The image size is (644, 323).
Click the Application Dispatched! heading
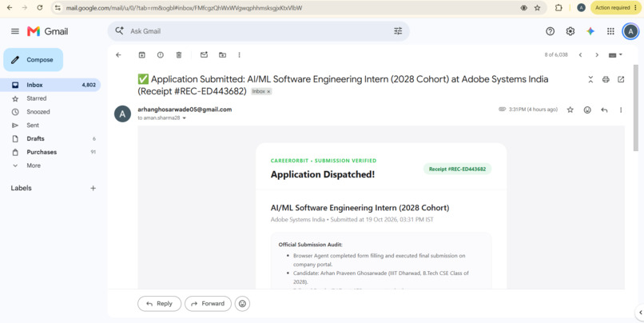pos(323,174)
